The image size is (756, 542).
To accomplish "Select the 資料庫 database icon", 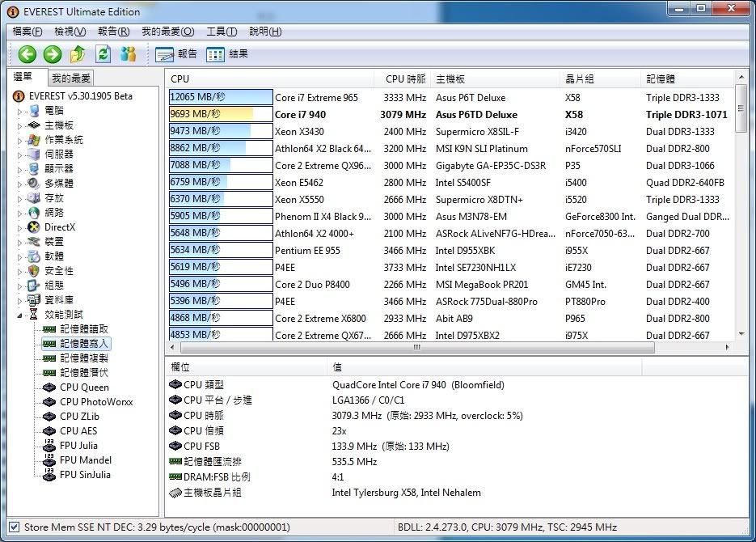I will point(34,300).
